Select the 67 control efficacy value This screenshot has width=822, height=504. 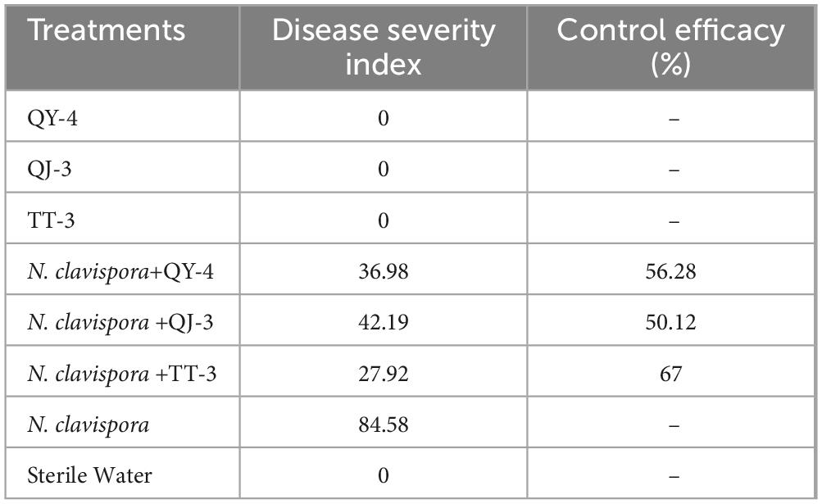pyautogui.click(x=670, y=374)
